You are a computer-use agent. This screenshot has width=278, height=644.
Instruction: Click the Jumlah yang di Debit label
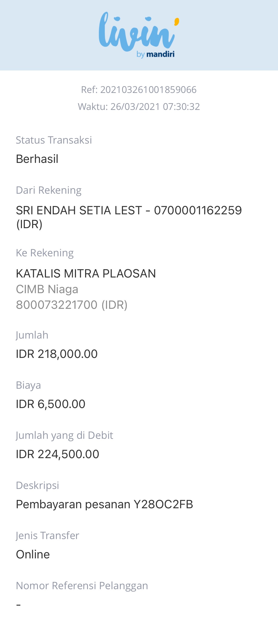(x=64, y=435)
